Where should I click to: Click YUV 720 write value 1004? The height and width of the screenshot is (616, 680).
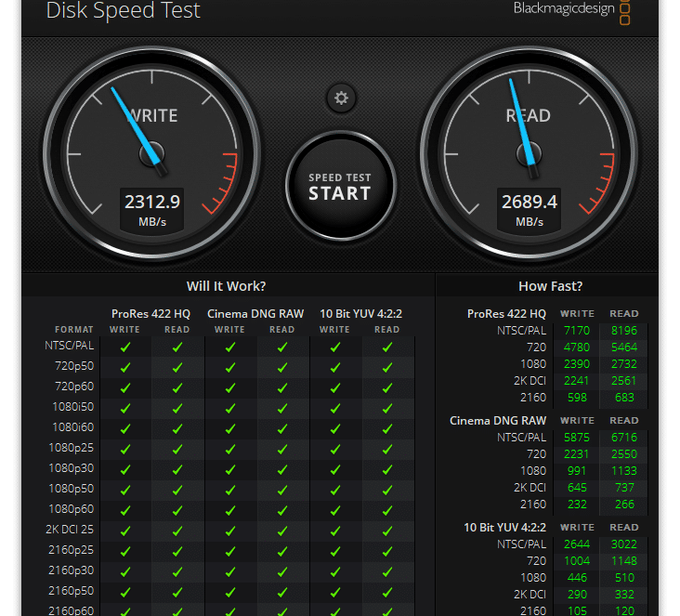coord(576,561)
